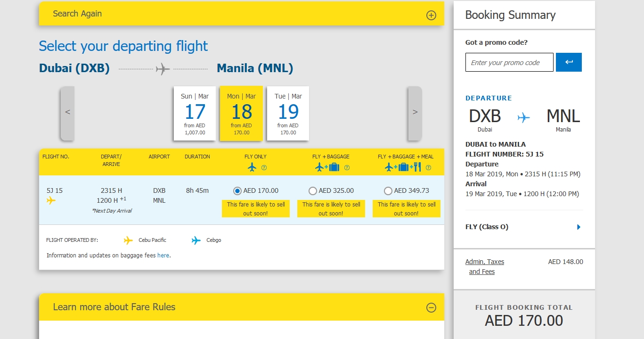
Task: Click 'This fare is likely to sell out soon!' under AED 325.00
Action: [331, 209]
